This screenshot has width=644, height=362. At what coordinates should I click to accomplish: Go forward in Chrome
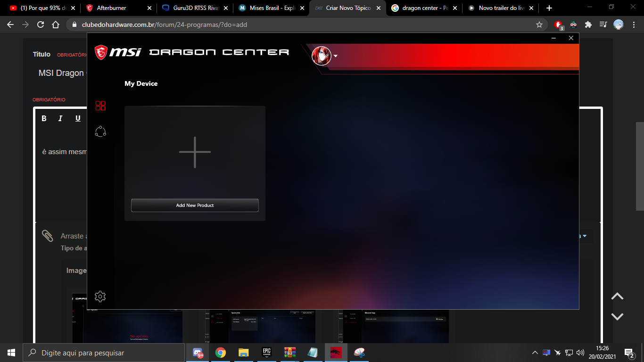[x=25, y=25]
